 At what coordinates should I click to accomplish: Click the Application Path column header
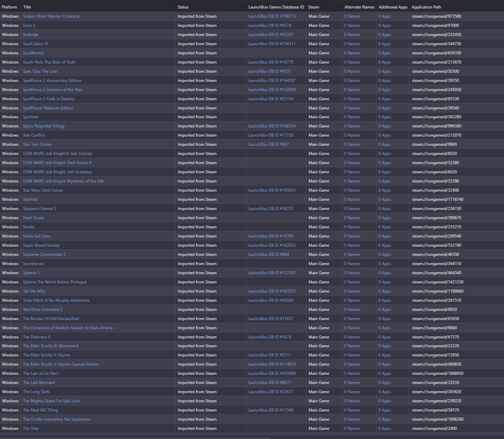[x=427, y=7]
